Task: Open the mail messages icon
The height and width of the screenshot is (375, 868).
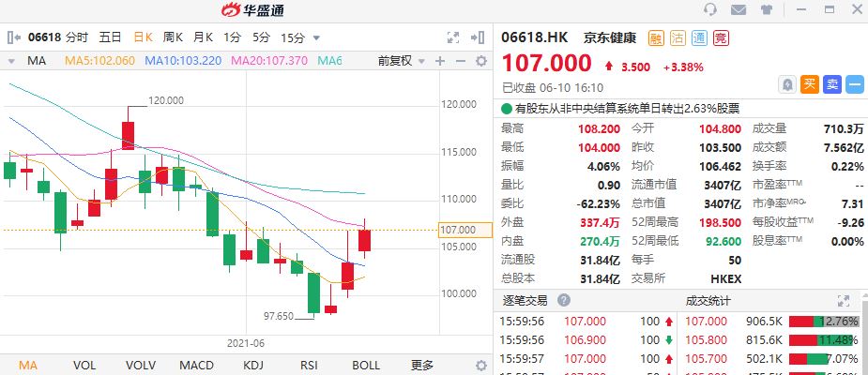Action: coord(738,9)
